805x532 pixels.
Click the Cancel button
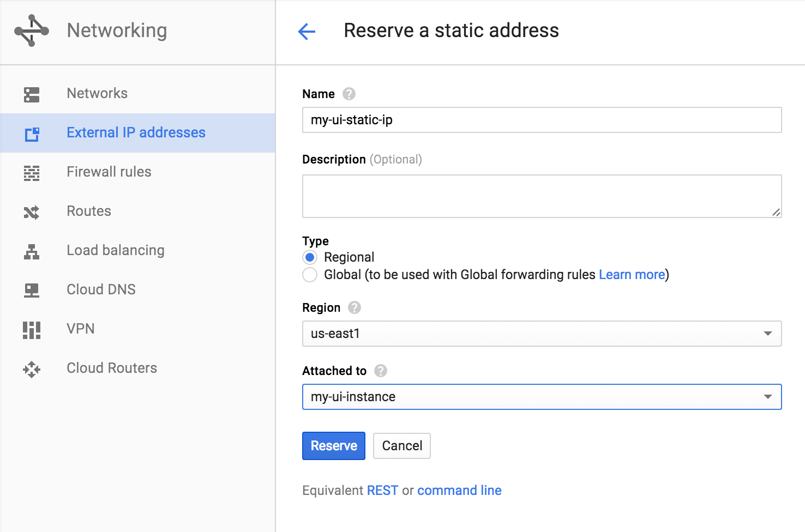coord(402,446)
